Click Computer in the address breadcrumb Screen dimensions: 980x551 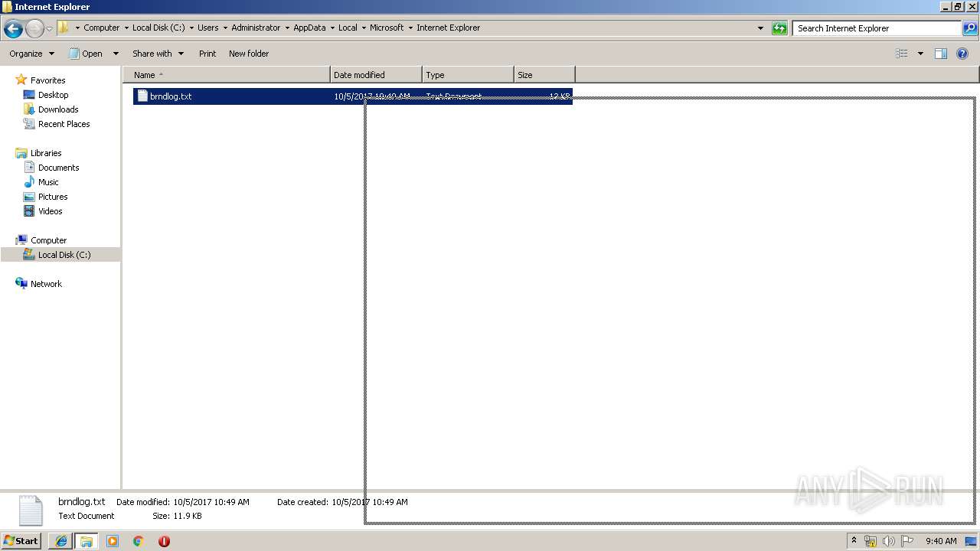101,28
